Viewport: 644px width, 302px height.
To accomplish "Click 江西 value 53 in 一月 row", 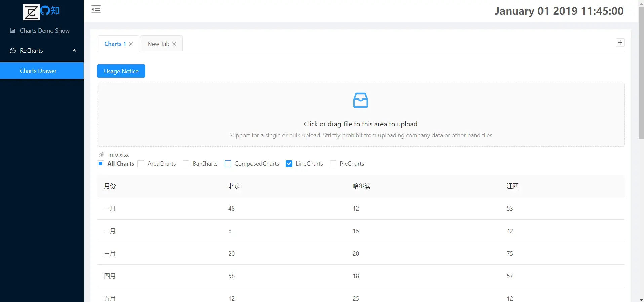I will [x=510, y=209].
